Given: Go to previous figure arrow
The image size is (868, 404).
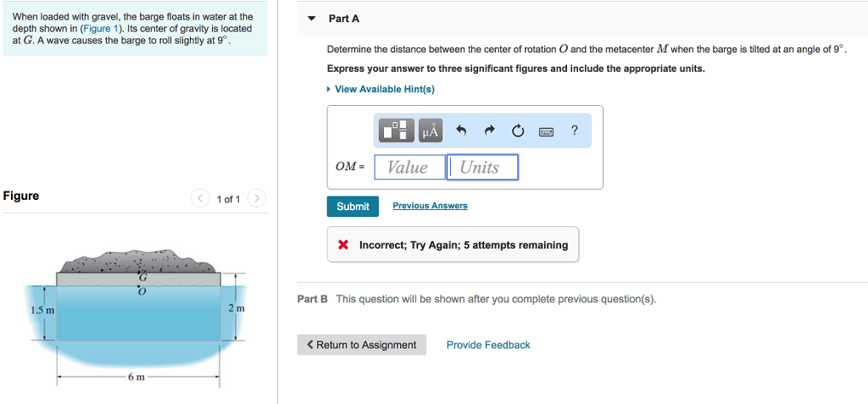Looking at the screenshot, I should 200,199.
